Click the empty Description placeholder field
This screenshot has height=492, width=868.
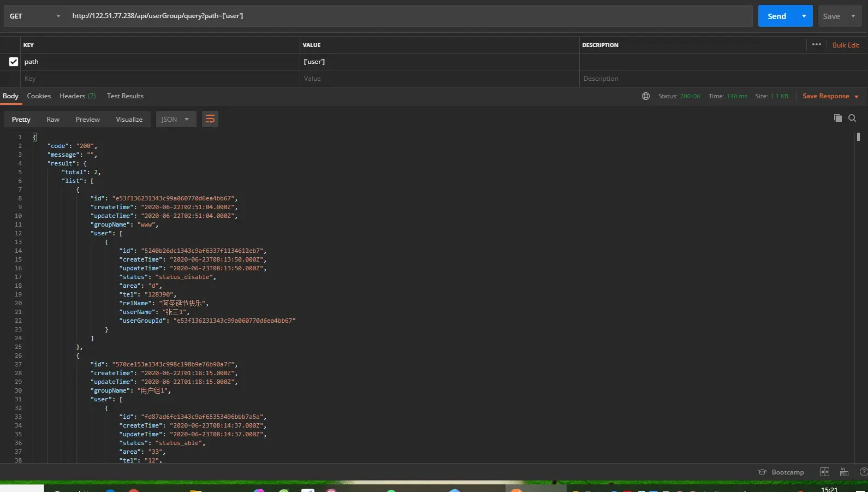tap(723, 79)
